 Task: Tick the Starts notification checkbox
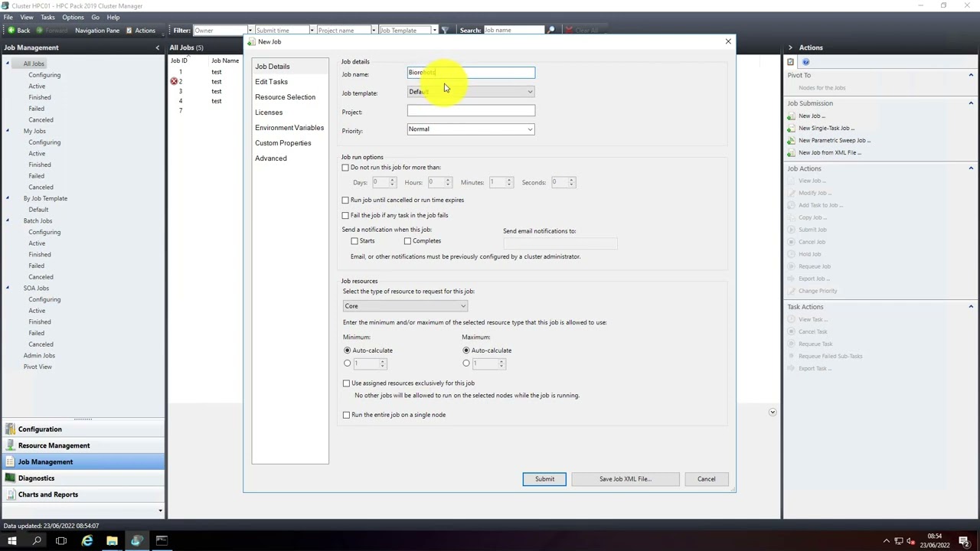coord(354,241)
